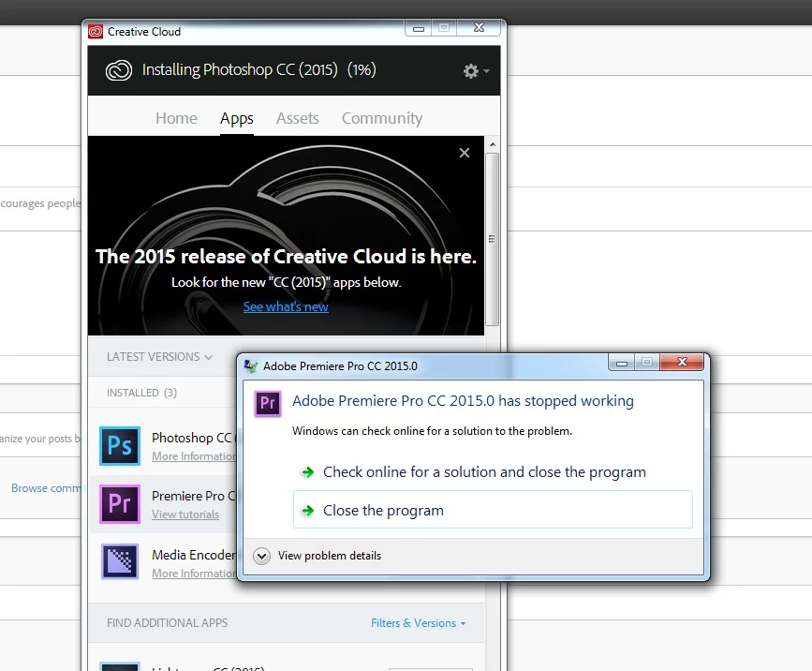Click the 'has stopped working' heading

click(463, 401)
